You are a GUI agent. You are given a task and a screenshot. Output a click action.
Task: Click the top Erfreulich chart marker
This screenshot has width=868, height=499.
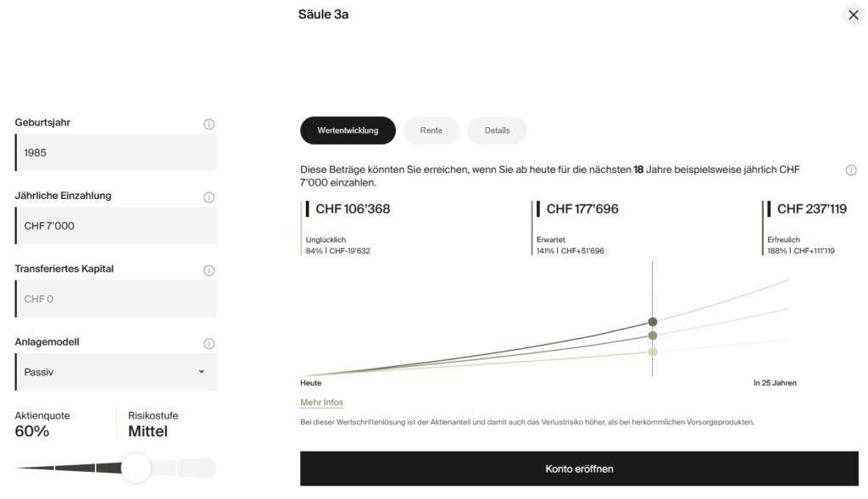pyautogui.click(x=653, y=321)
